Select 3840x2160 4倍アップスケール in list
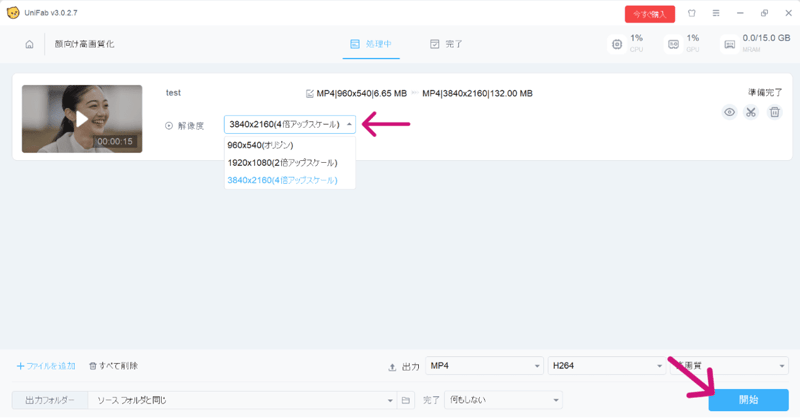Screen dimensions: 800x418 point(290,180)
